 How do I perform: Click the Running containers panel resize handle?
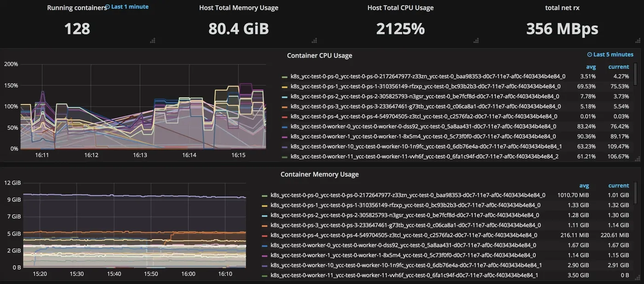click(x=153, y=41)
